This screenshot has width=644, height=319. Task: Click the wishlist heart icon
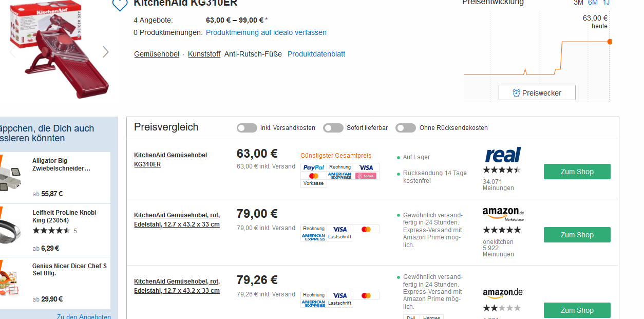tap(120, 4)
